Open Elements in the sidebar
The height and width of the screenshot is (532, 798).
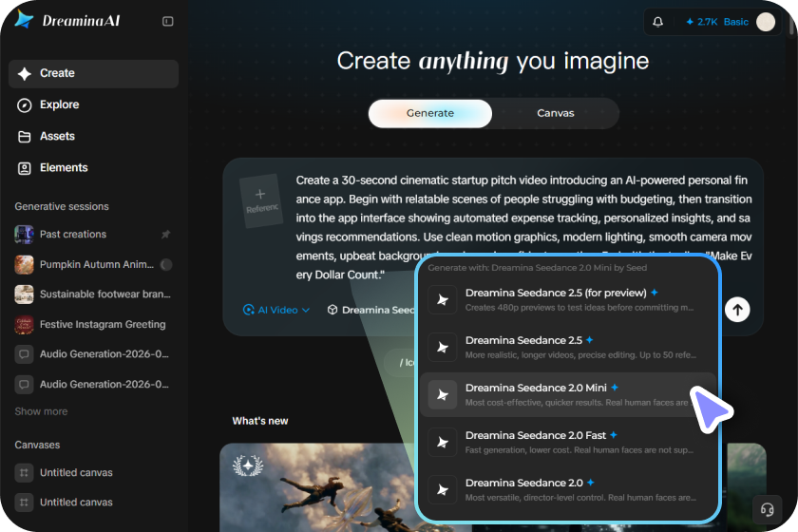pos(94,168)
